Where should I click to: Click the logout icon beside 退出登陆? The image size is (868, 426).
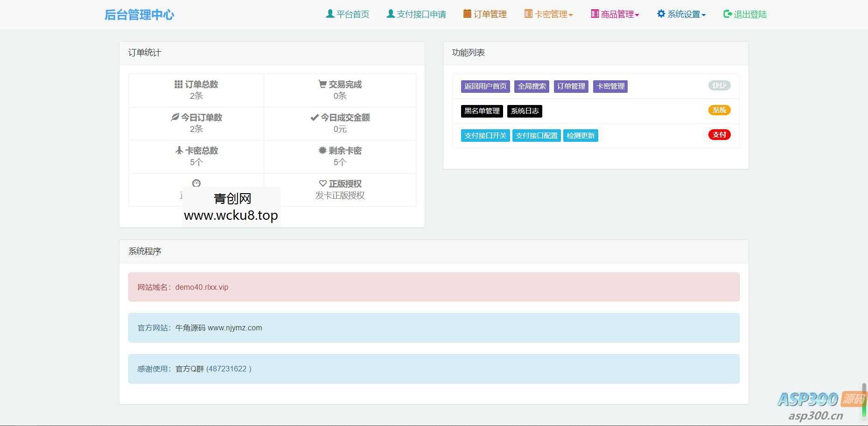coord(727,14)
